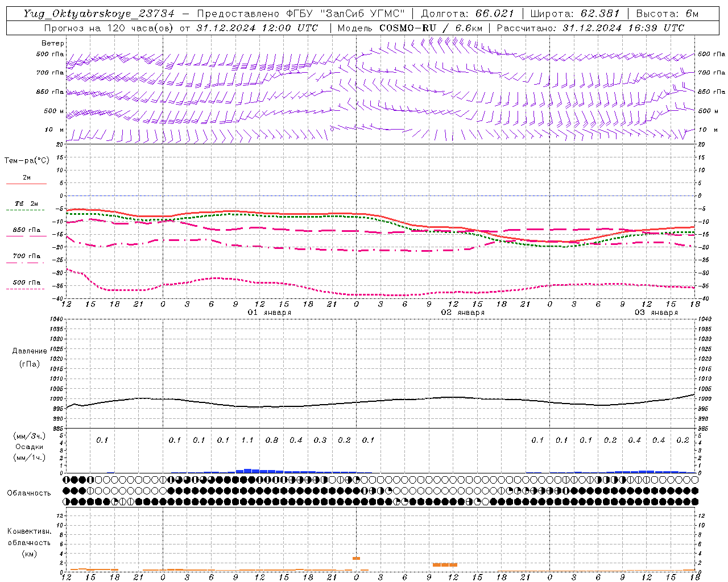The image size is (728, 582).
Task: Click the Конвективн. облачность label
Action: (29, 537)
